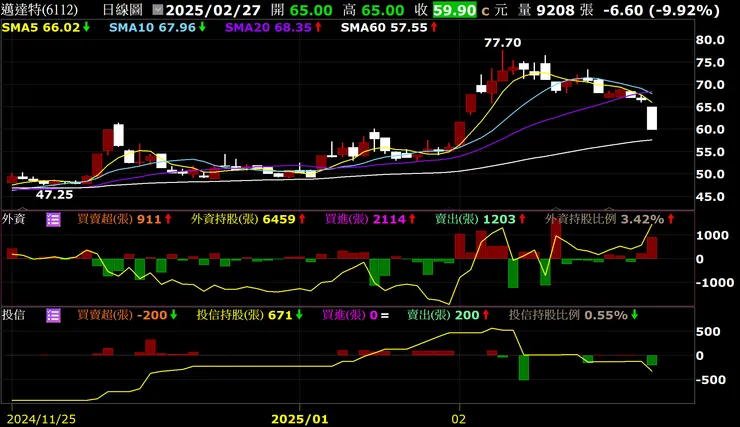740x427 pixels.
Task: Click the red up arrow after SMA60 57.55
Action: [x=434, y=27]
